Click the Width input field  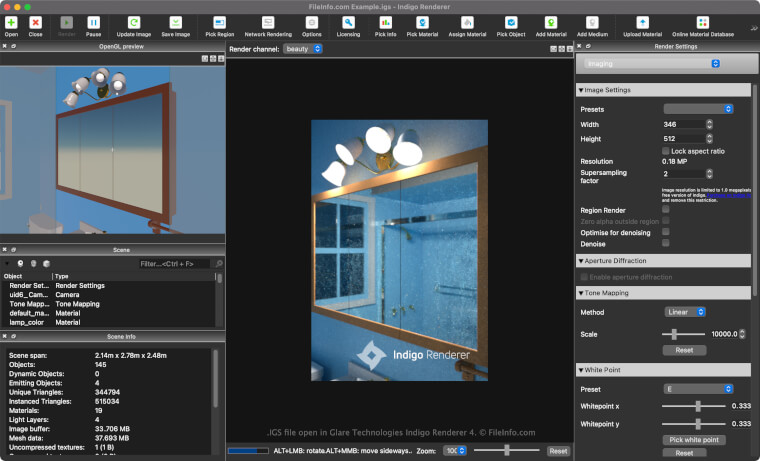[683, 124]
